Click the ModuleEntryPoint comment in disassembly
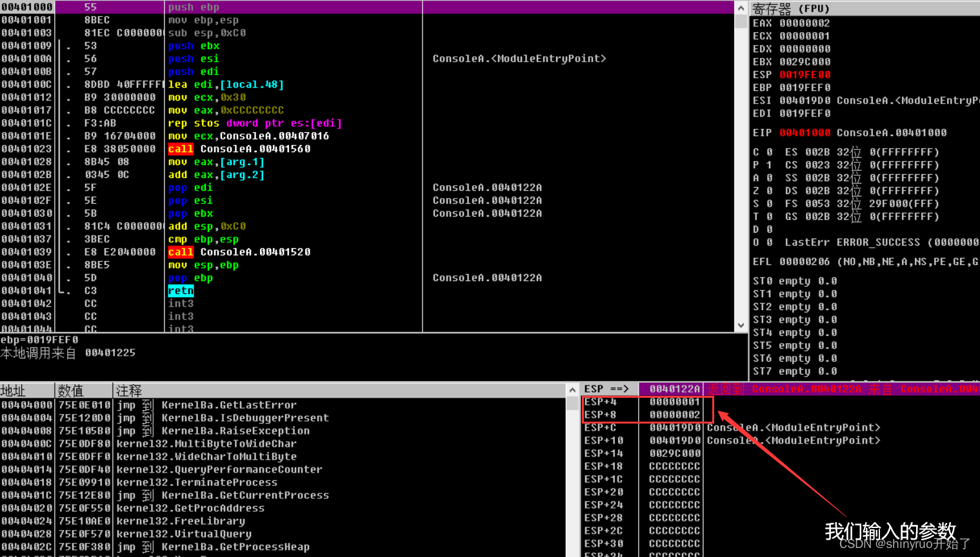This screenshot has height=557, width=980. click(519, 59)
